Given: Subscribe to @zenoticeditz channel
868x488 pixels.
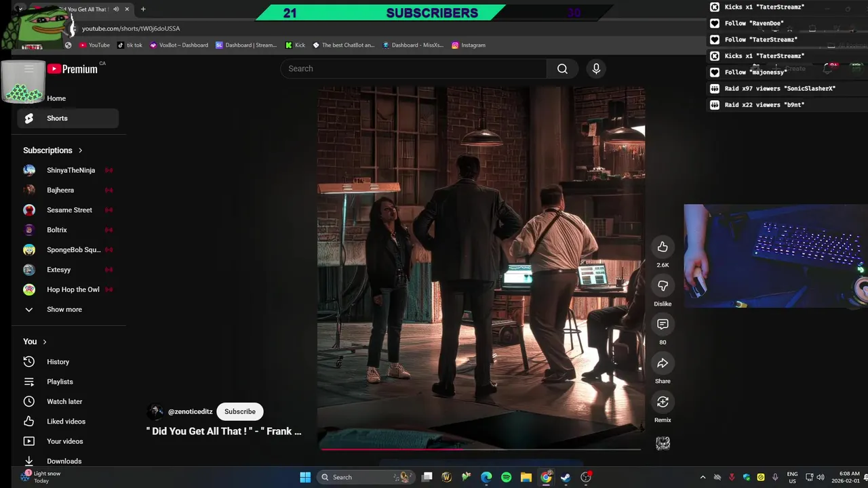Looking at the screenshot, I should click(x=240, y=411).
